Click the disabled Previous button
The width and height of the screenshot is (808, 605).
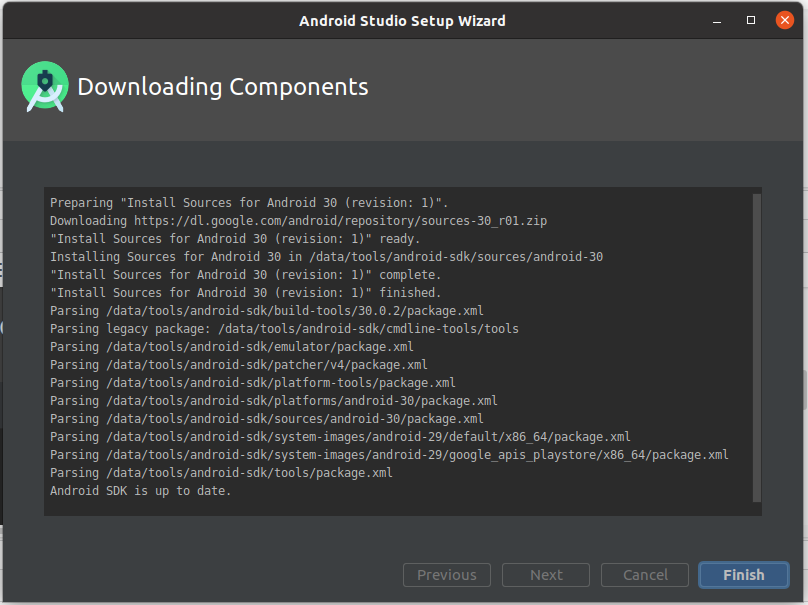[x=447, y=575]
